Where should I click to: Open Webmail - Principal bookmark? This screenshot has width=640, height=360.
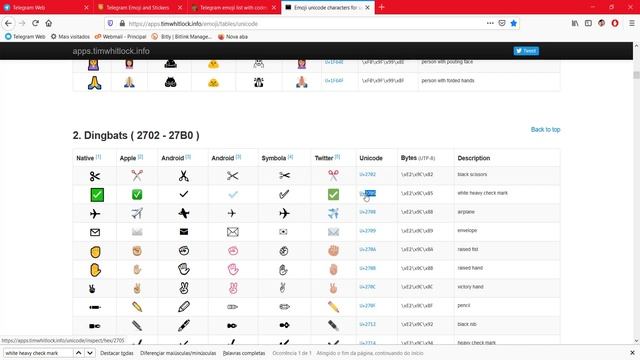point(120,37)
